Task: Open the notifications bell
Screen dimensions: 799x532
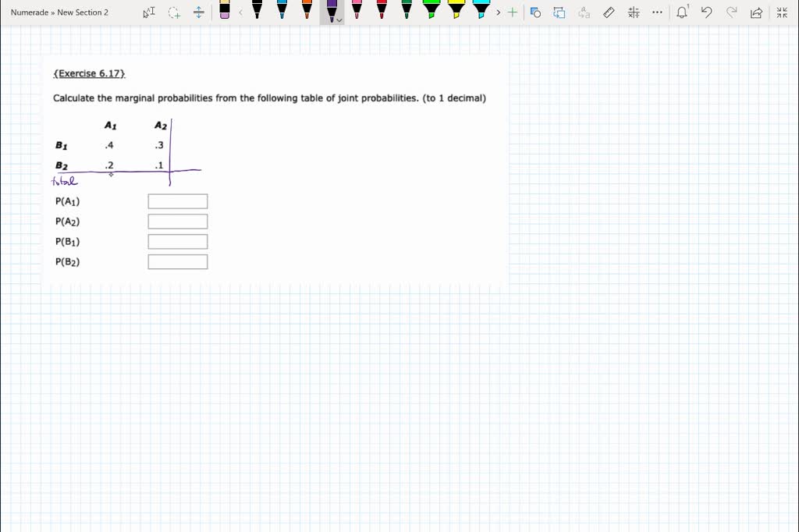Action: tap(681, 12)
